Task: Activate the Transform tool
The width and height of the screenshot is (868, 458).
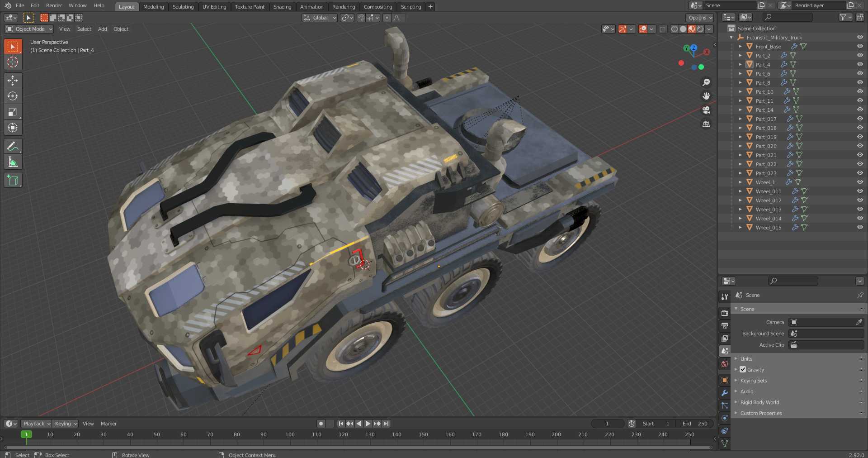Action: 13,128
